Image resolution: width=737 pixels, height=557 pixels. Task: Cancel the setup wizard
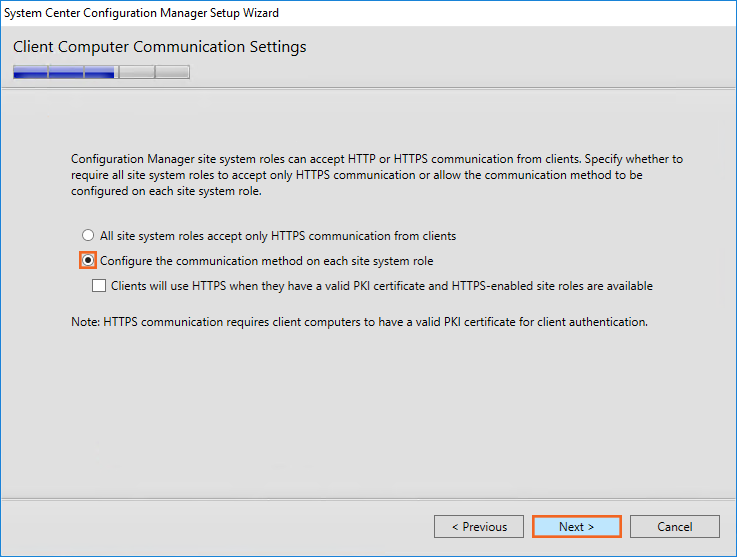tap(675, 527)
